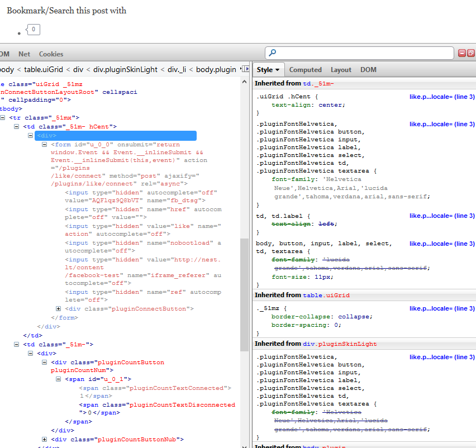
Task: Select the input name="iframe_referer" row
Action: pos(143,271)
